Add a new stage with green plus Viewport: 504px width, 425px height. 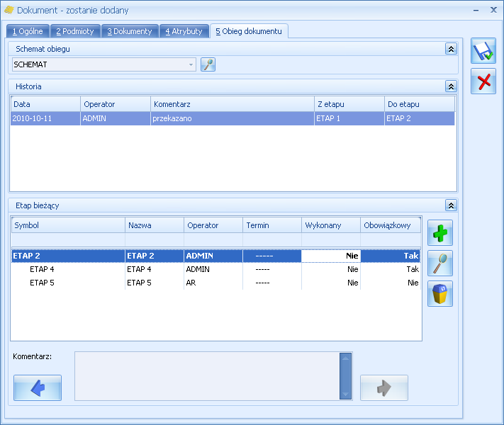click(440, 233)
